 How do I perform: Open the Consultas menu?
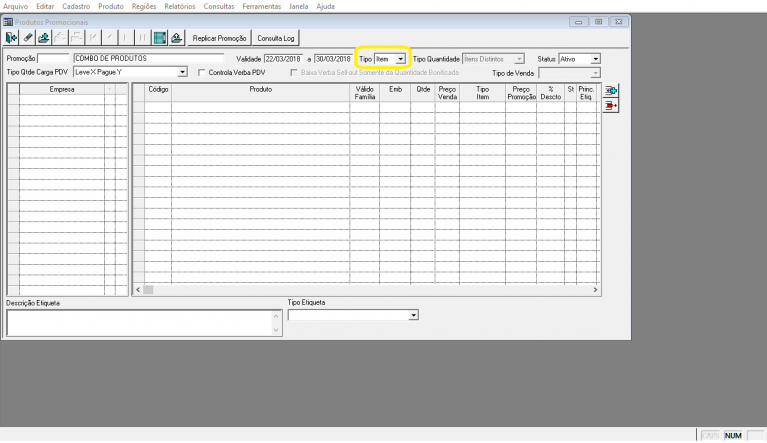pos(219,6)
